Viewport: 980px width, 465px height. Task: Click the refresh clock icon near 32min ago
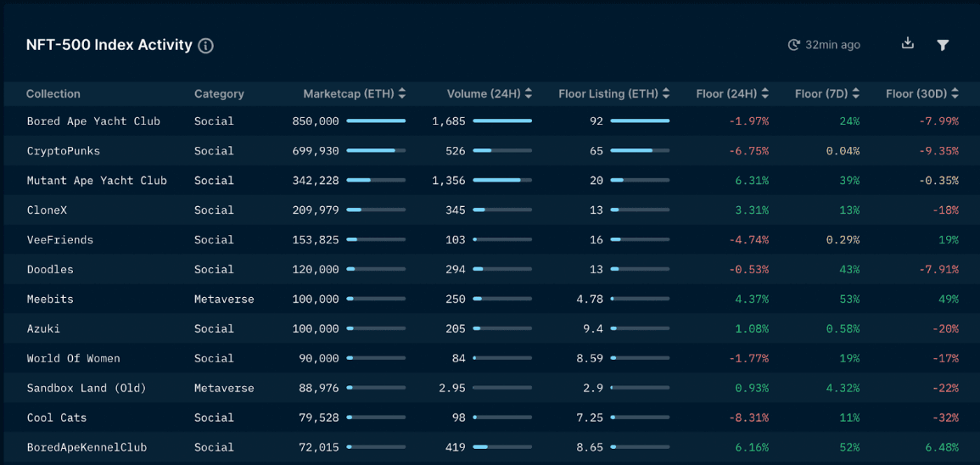(x=793, y=45)
